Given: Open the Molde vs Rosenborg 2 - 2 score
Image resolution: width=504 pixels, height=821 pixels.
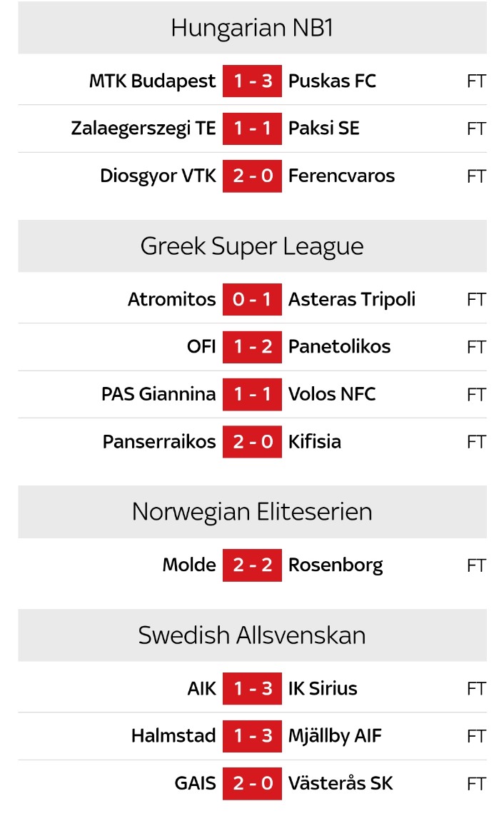Looking at the screenshot, I should [252, 565].
